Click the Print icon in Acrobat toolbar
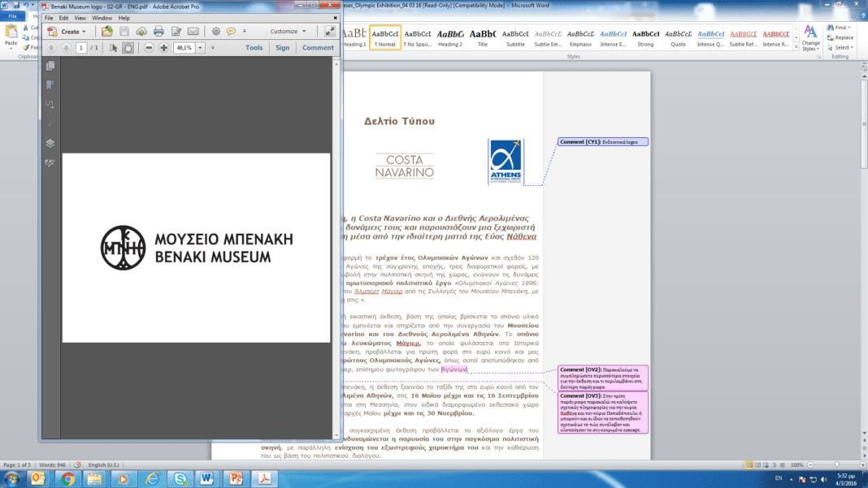 coord(158,32)
